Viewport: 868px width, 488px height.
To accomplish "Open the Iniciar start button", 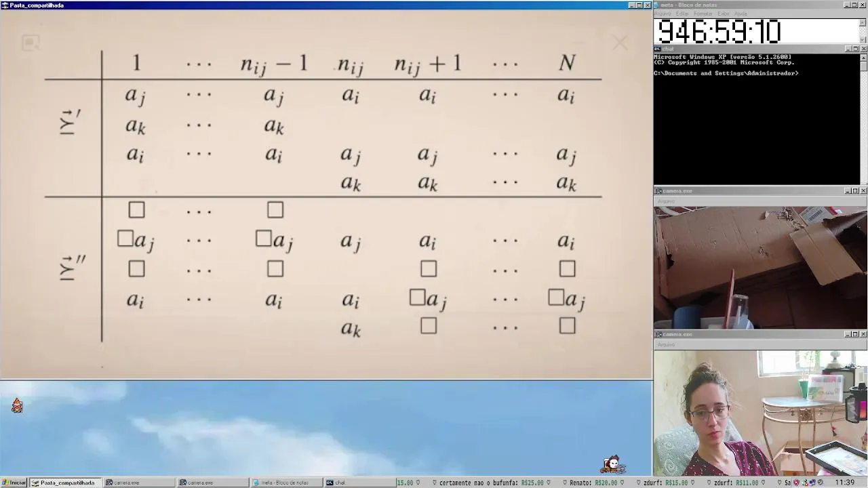I will coord(14,483).
